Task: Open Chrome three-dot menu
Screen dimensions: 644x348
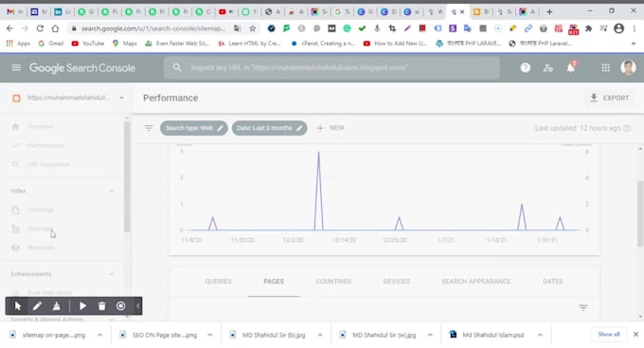Action: coord(635,28)
